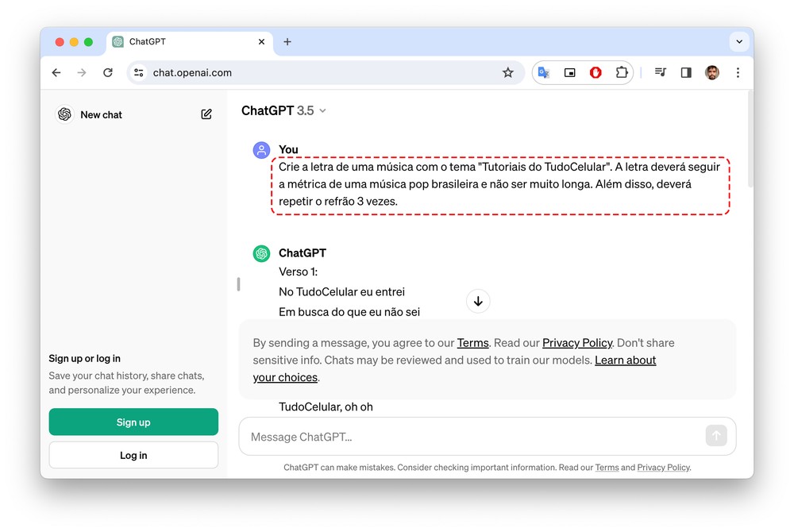Jump to bottom with the down-arrow button

pos(478,302)
